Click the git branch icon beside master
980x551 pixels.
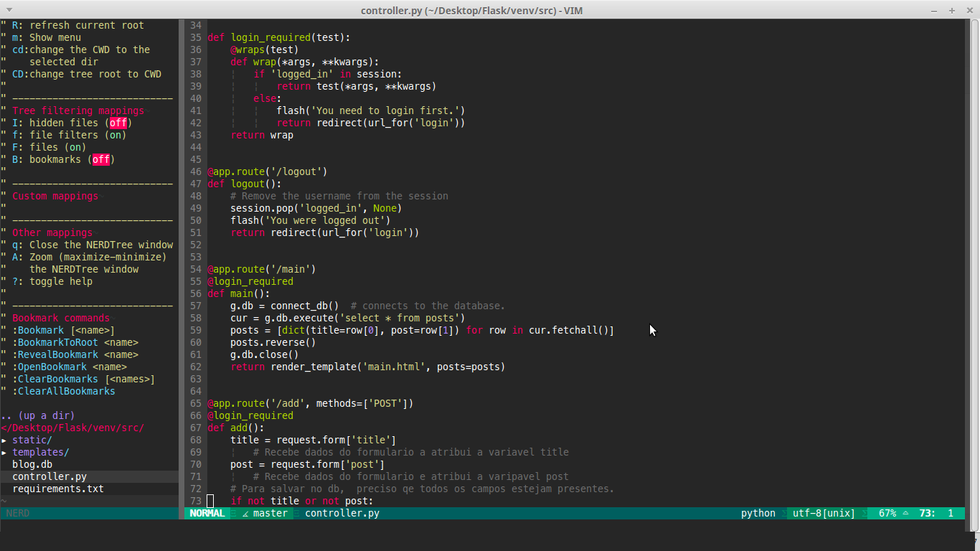(x=245, y=513)
